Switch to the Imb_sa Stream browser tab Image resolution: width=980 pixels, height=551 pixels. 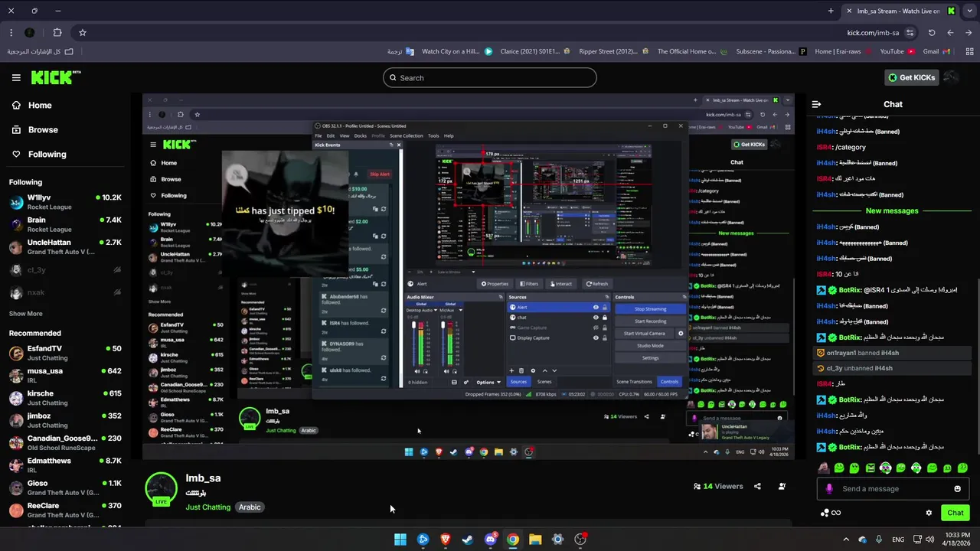899,11
